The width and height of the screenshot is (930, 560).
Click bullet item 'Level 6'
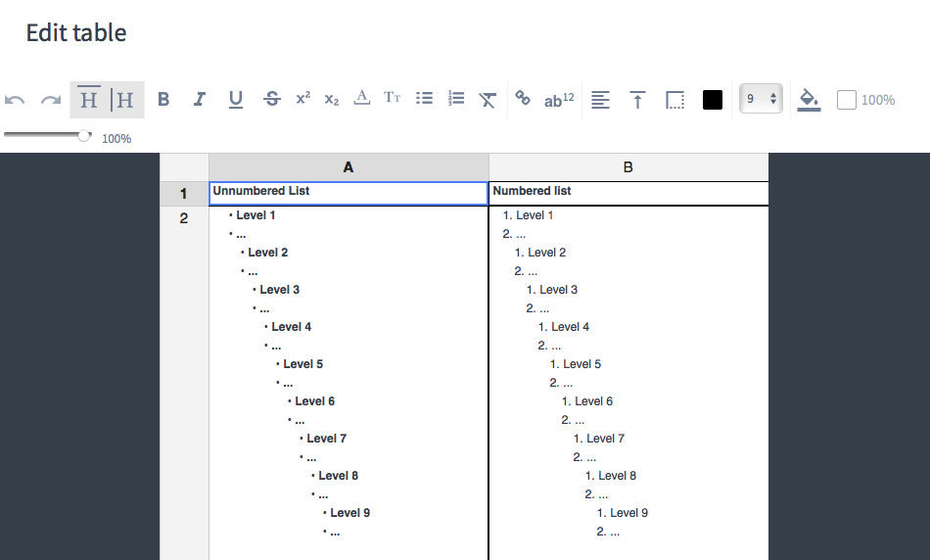tap(315, 401)
